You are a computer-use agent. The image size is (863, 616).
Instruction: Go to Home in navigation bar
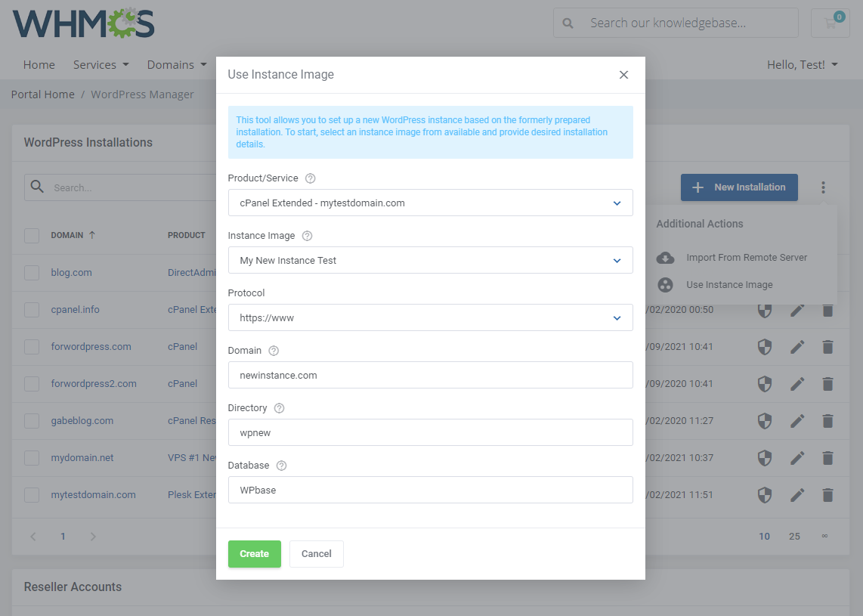[39, 65]
